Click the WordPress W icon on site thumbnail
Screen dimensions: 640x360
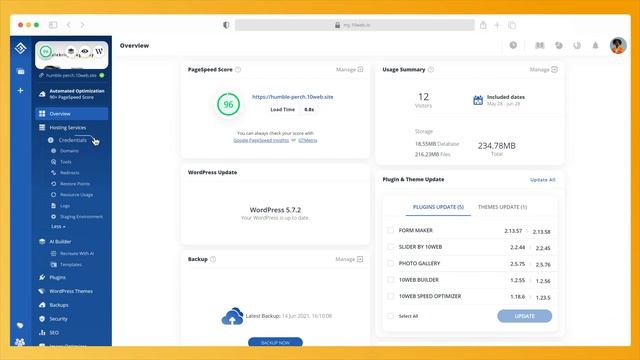click(99, 51)
